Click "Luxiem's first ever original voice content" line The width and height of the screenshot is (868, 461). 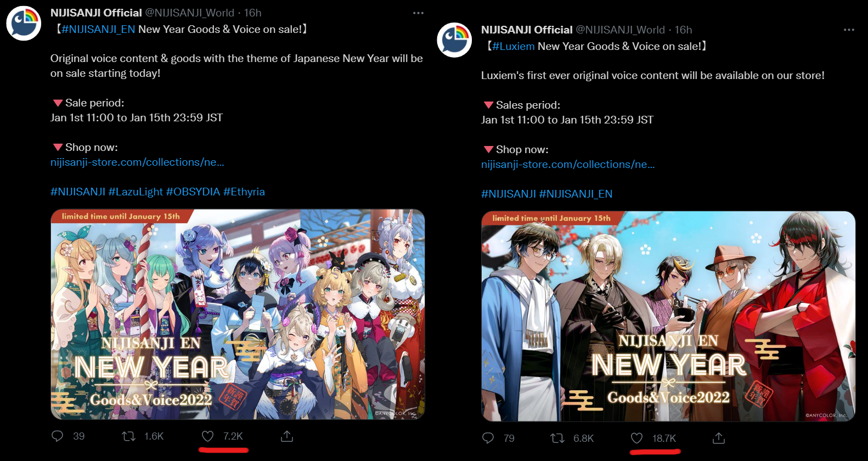pyautogui.click(x=653, y=75)
